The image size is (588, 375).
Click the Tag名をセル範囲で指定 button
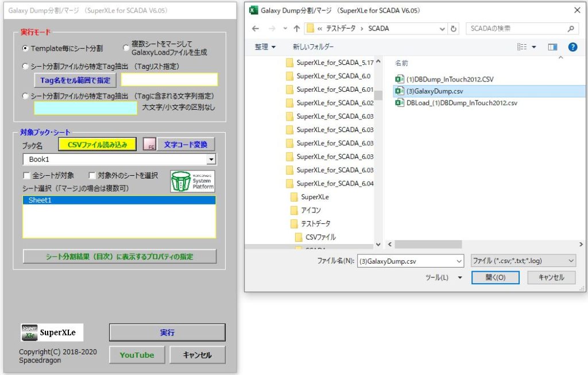click(x=75, y=80)
